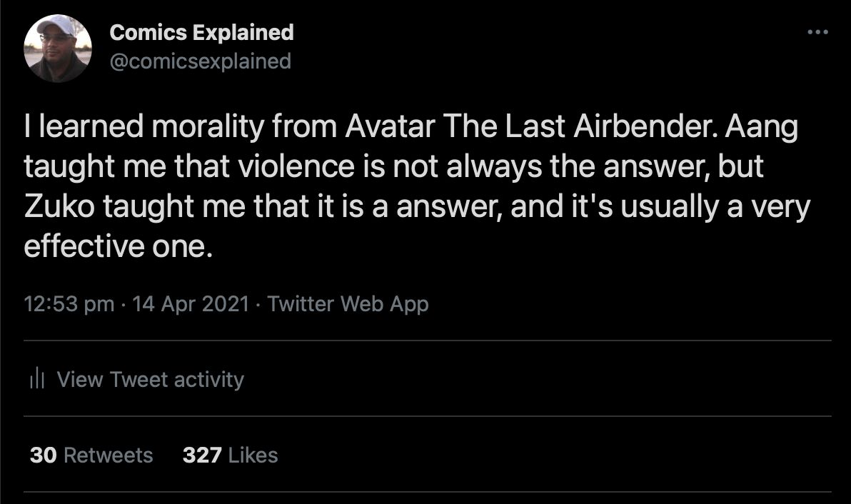The width and height of the screenshot is (851, 504).
Task: Open the Twitter Web App source link
Action: (x=348, y=304)
